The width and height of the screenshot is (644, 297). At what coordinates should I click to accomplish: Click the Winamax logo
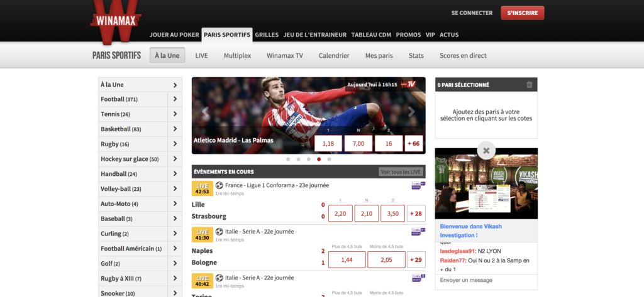point(116,21)
